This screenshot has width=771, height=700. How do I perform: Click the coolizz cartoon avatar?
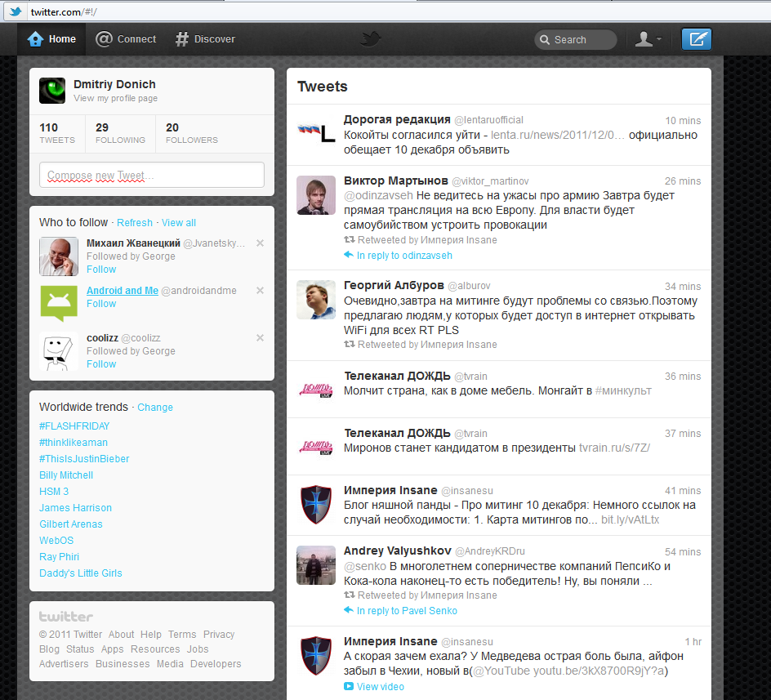tap(59, 351)
